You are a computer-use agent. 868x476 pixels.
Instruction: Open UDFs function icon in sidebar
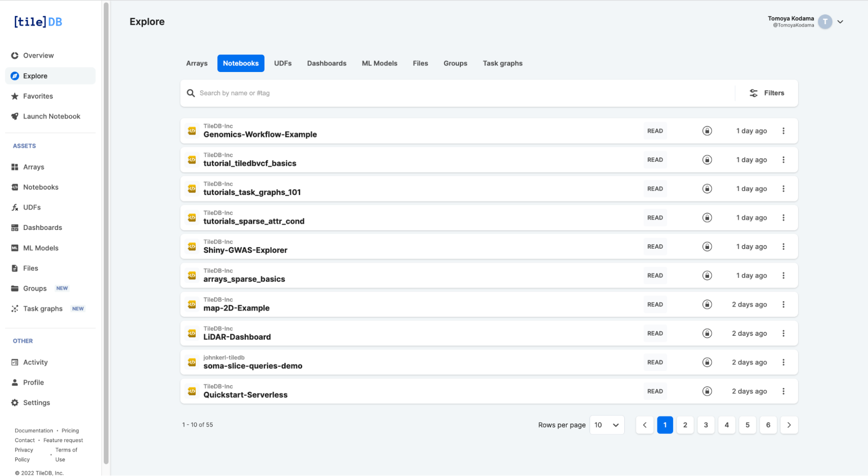[15, 207]
